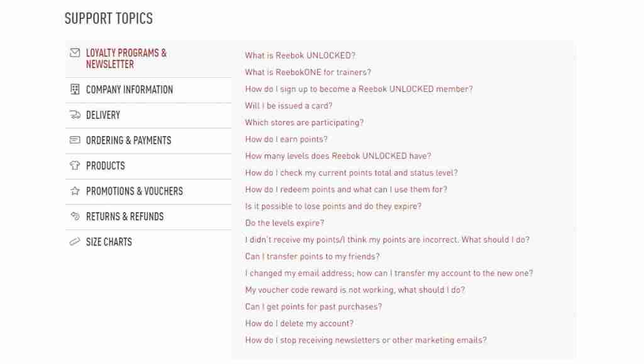
Task: Click "Can I transfer points to my friends?"
Action: coord(313,256)
